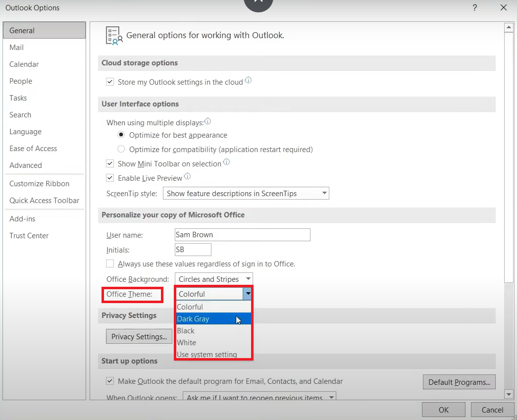Open the When Outlook opens dropdown
Viewport: 517px width, 420px height.
tap(259, 397)
